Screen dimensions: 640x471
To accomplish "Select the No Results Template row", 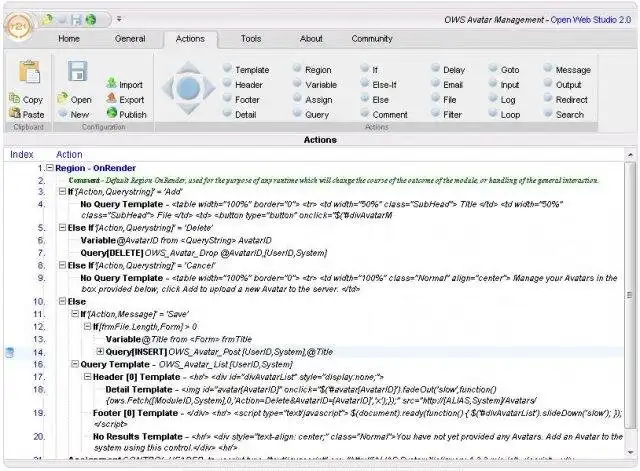I will [x=358, y=442].
